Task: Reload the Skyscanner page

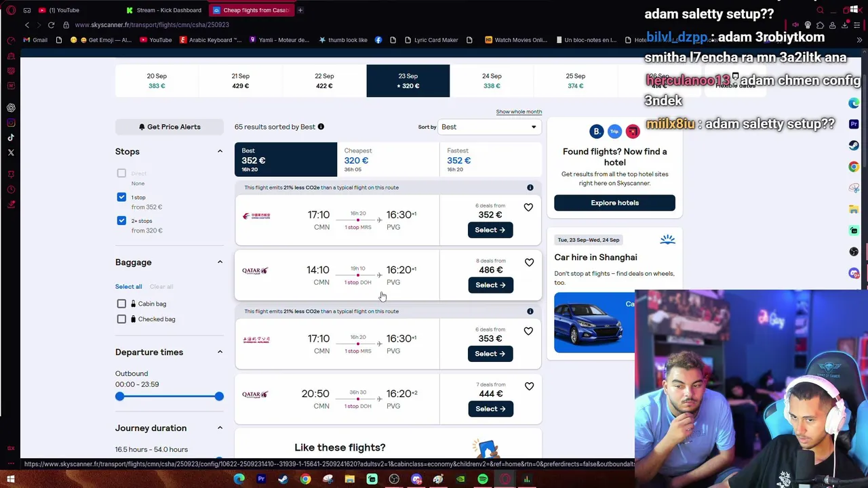Action: [x=51, y=25]
